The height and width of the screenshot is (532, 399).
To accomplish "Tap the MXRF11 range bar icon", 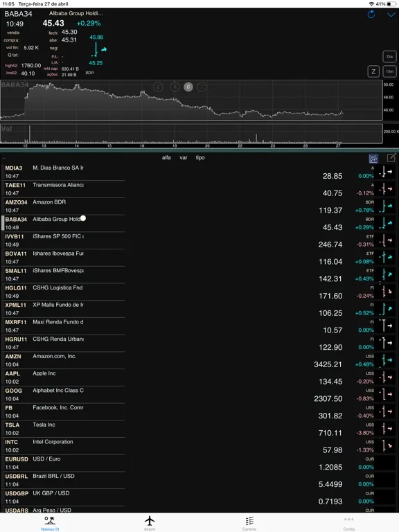I will (x=386, y=326).
